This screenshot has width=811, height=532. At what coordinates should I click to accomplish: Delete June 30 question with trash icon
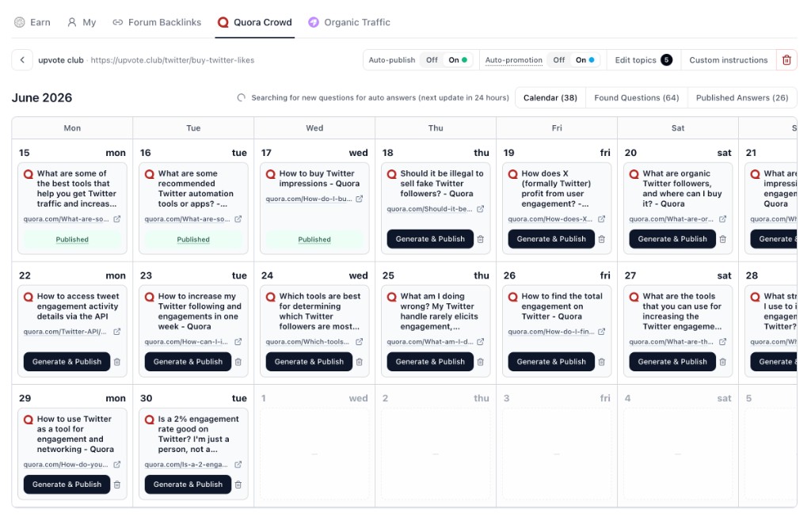tap(238, 485)
